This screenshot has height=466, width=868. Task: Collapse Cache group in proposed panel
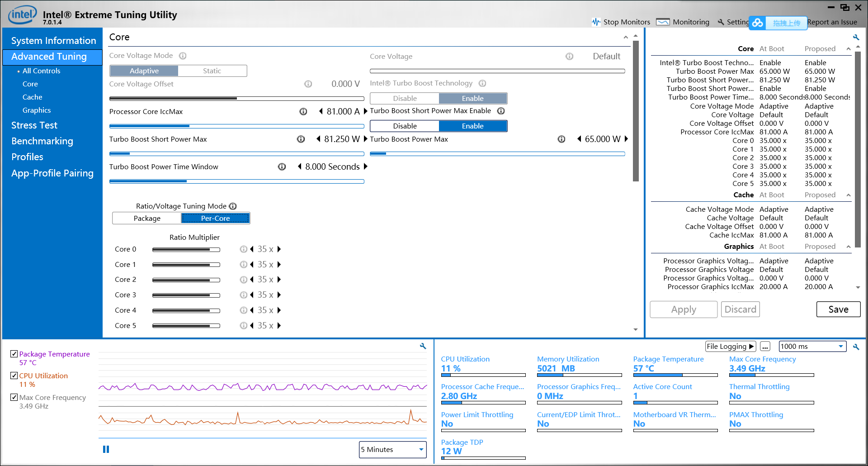[848, 195]
